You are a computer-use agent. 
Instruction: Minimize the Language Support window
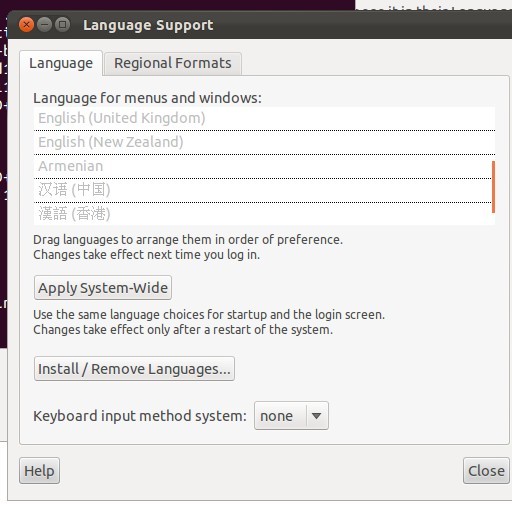click(44, 25)
